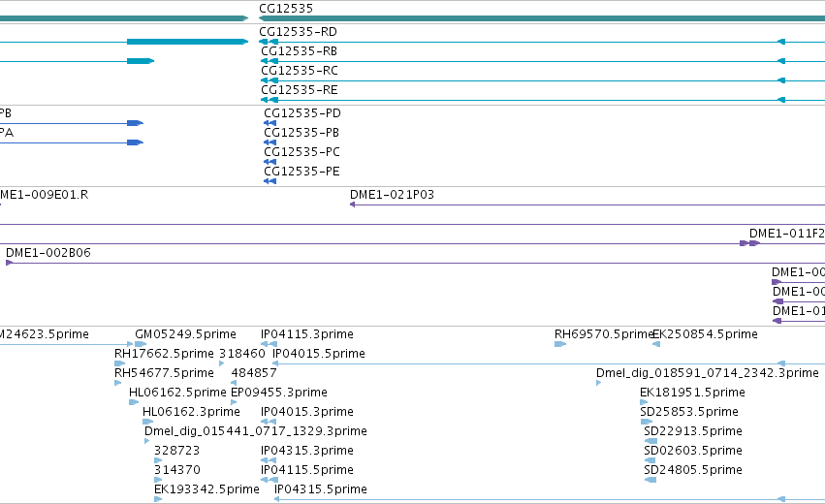Screen dimensions: 825x504
Task: Click the SD02603.5prime EST label
Action: pyautogui.click(x=693, y=451)
